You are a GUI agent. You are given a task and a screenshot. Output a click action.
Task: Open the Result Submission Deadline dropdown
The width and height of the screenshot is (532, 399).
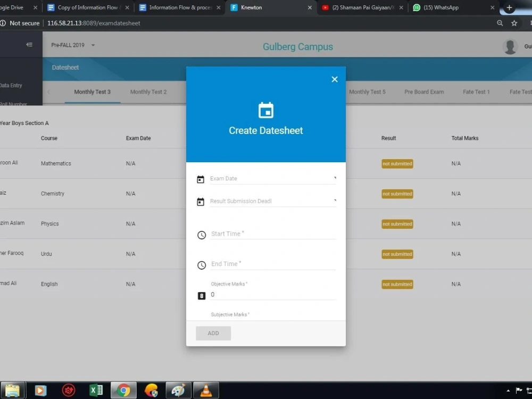pos(273,201)
